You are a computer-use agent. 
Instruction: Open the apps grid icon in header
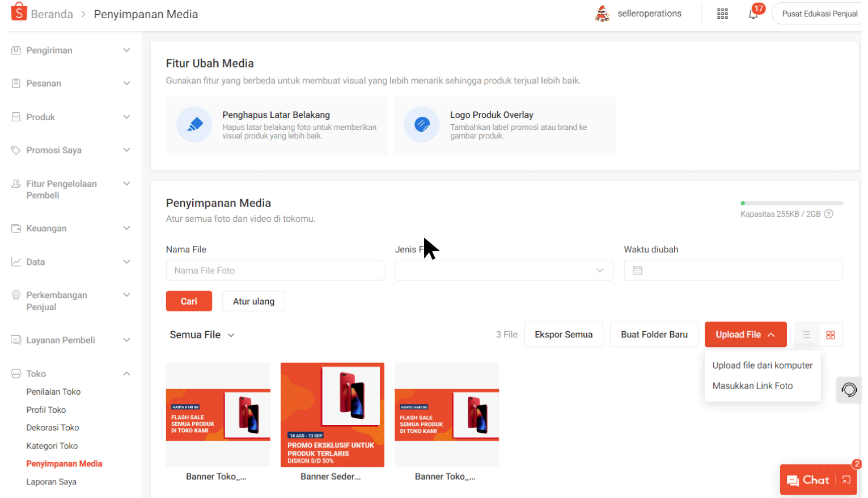pyautogui.click(x=722, y=13)
